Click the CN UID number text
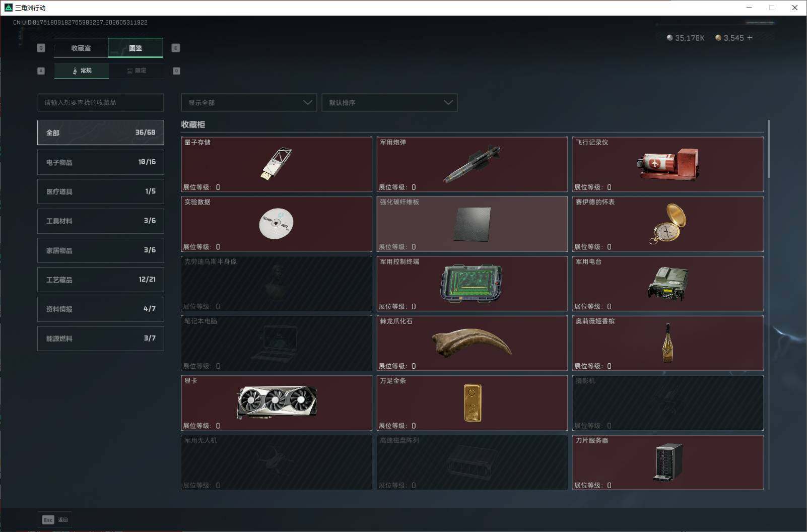This screenshot has height=532, width=807. click(x=81, y=23)
